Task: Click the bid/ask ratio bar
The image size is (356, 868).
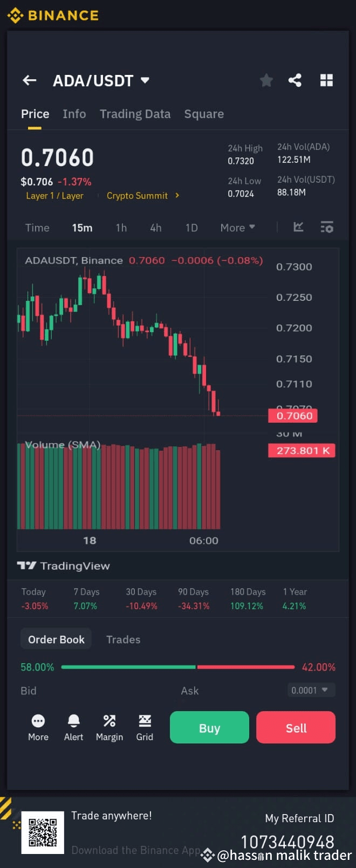Action: coord(178,667)
